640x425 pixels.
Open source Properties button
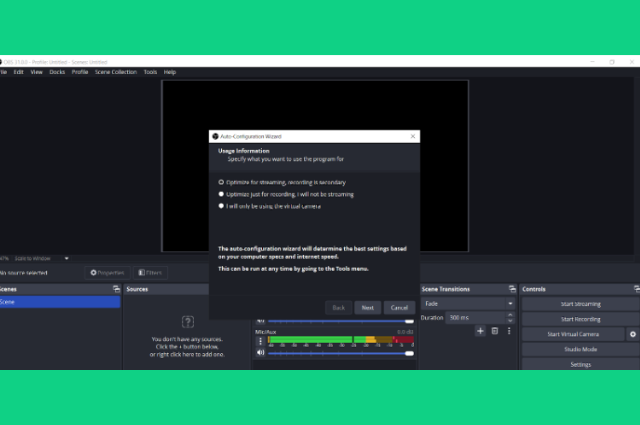click(107, 273)
